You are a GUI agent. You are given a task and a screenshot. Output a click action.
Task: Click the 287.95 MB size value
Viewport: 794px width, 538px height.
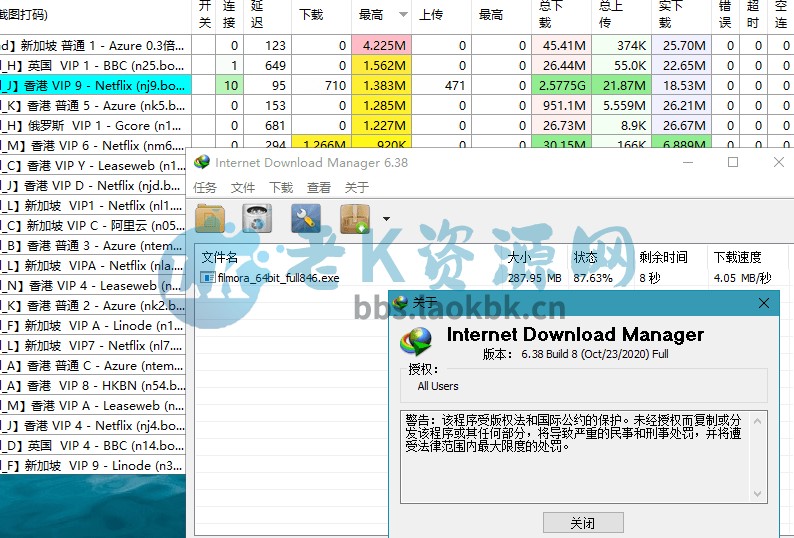coord(534,278)
